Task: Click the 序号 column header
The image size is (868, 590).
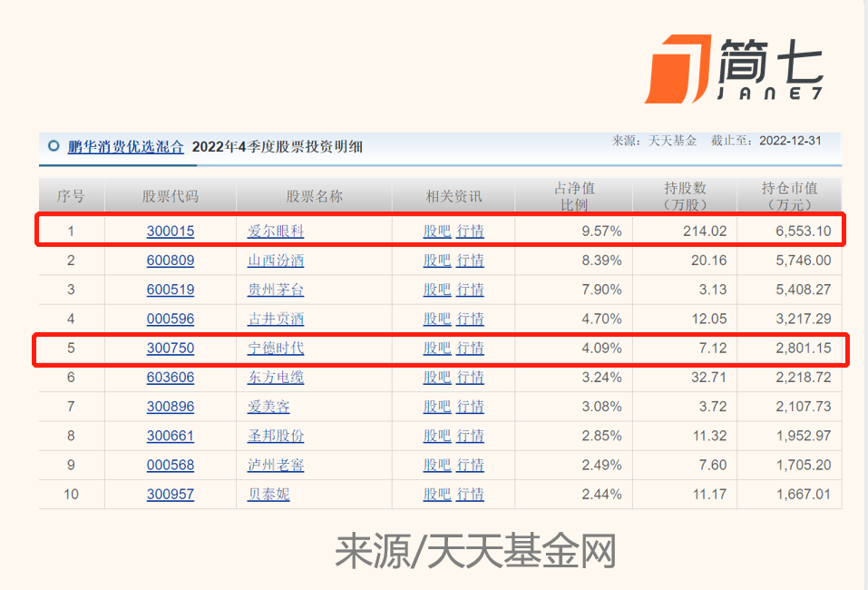Action: (x=71, y=196)
